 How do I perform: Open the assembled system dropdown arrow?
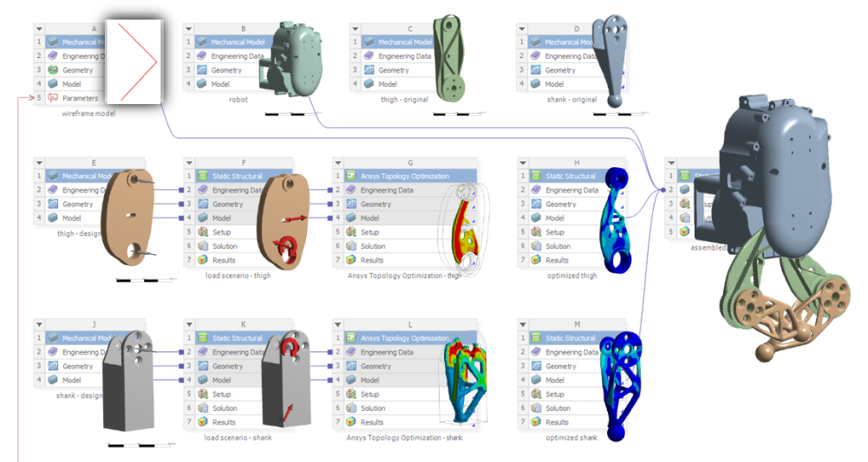click(671, 163)
